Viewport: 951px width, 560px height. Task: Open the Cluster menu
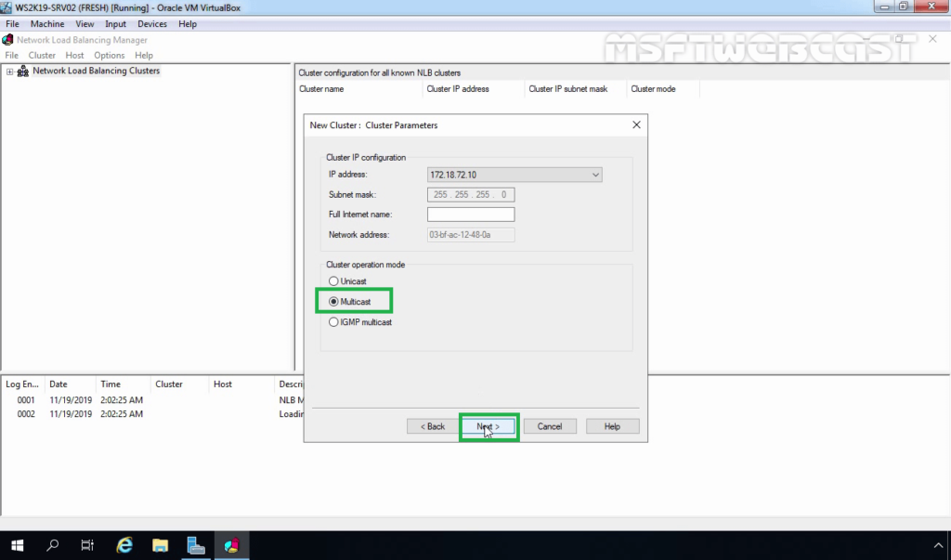coord(42,55)
